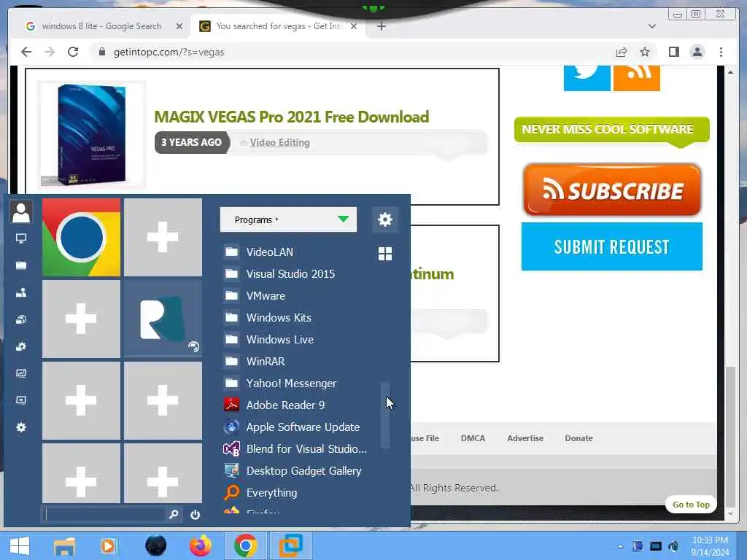
Task: Click the power button in start menu
Action: pyautogui.click(x=195, y=515)
